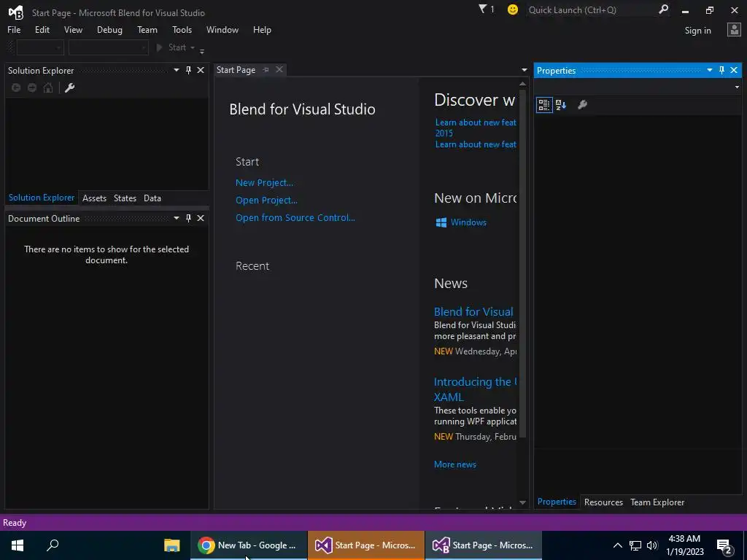This screenshot has height=560, width=747.
Task: Open the Window menu
Action: (x=222, y=29)
